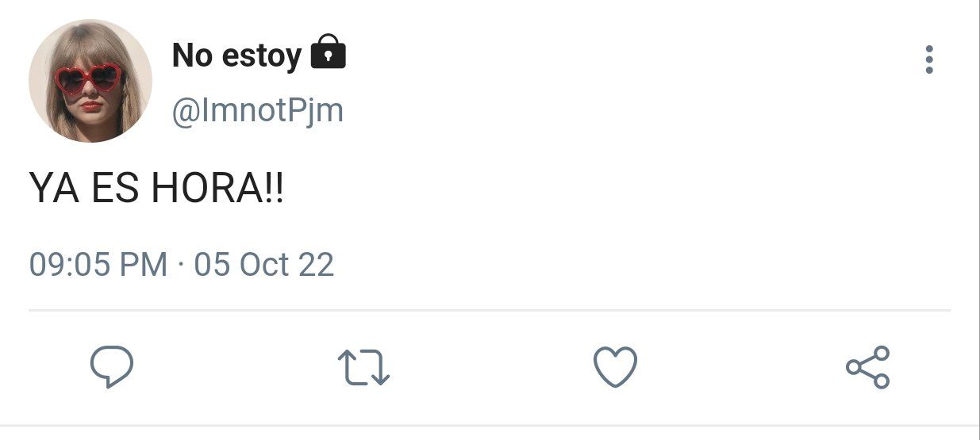Visit the @ImnotPjm handle link
980x440 pixels.
click(258, 110)
